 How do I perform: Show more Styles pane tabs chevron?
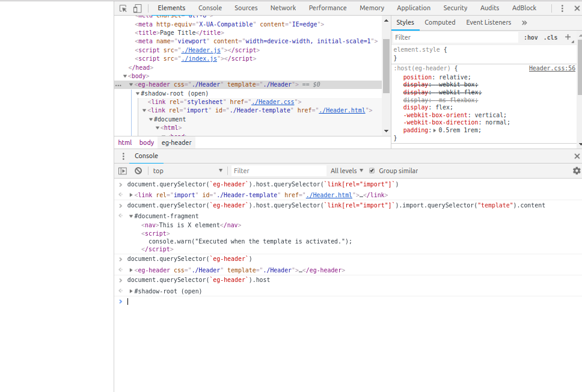[524, 23]
